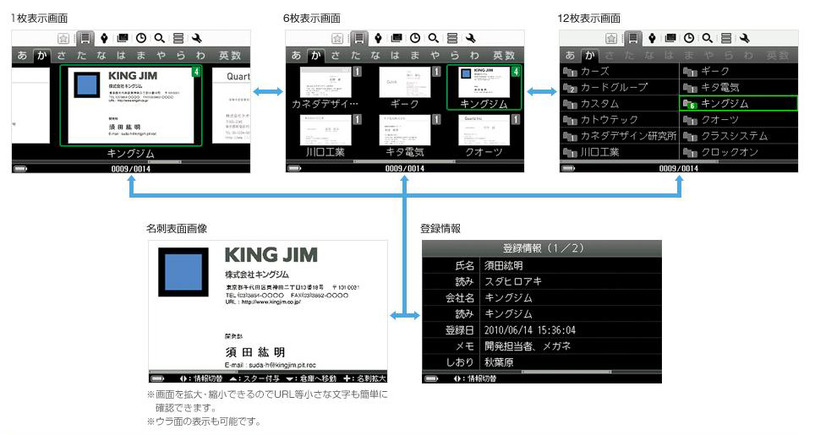Click the list view icon in 12枚表示画面 screen
826x435 pixels.
tap(726, 38)
